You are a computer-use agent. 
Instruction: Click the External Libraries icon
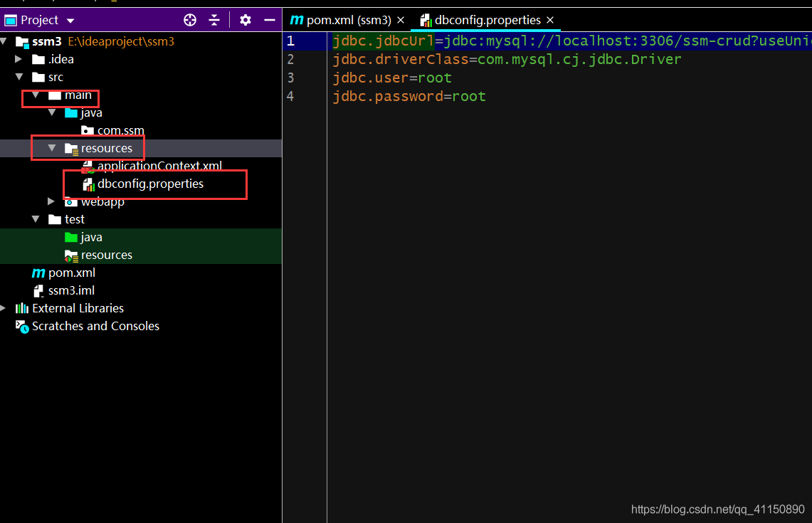pyautogui.click(x=22, y=308)
